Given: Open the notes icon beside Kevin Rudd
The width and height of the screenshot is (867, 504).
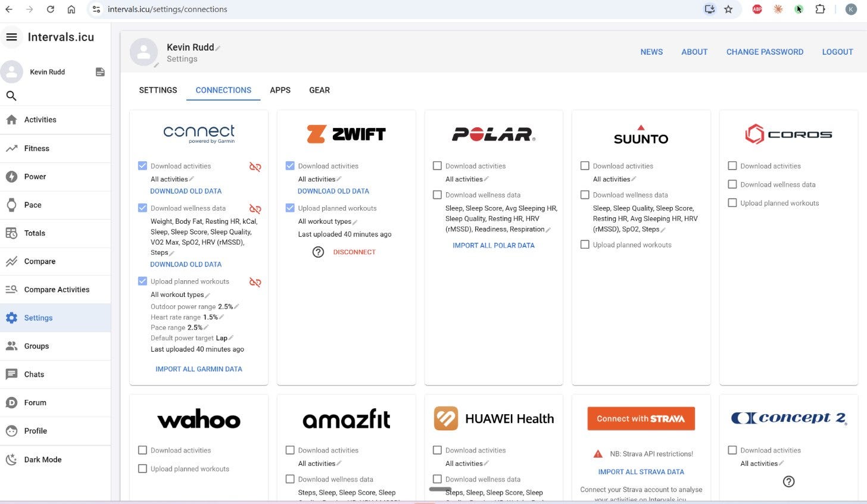Looking at the screenshot, I should tap(100, 72).
